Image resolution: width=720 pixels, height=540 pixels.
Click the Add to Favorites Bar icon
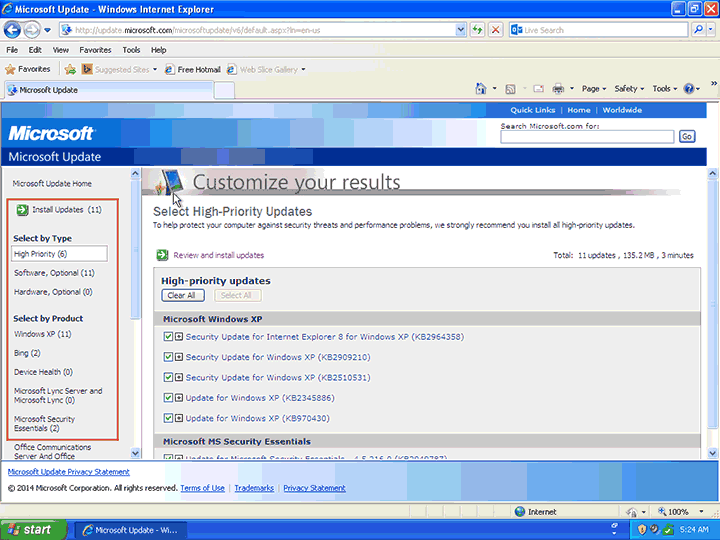(x=70, y=70)
